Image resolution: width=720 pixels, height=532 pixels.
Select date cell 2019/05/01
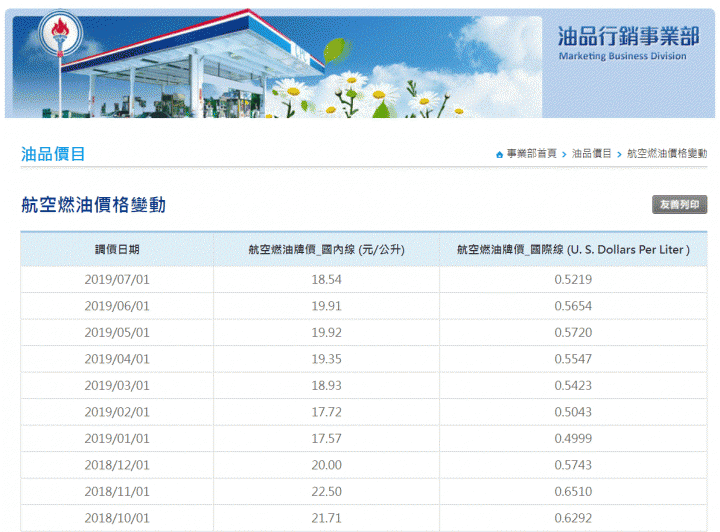click(x=117, y=332)
